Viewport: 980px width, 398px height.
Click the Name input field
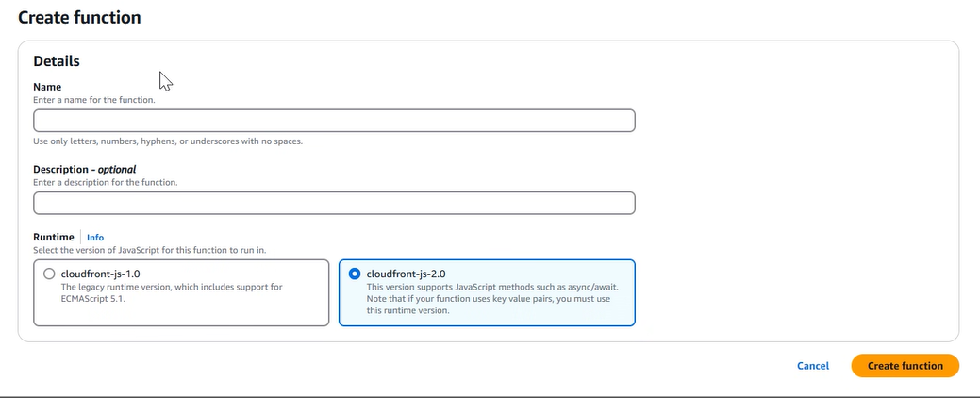(x=334, y=121)
